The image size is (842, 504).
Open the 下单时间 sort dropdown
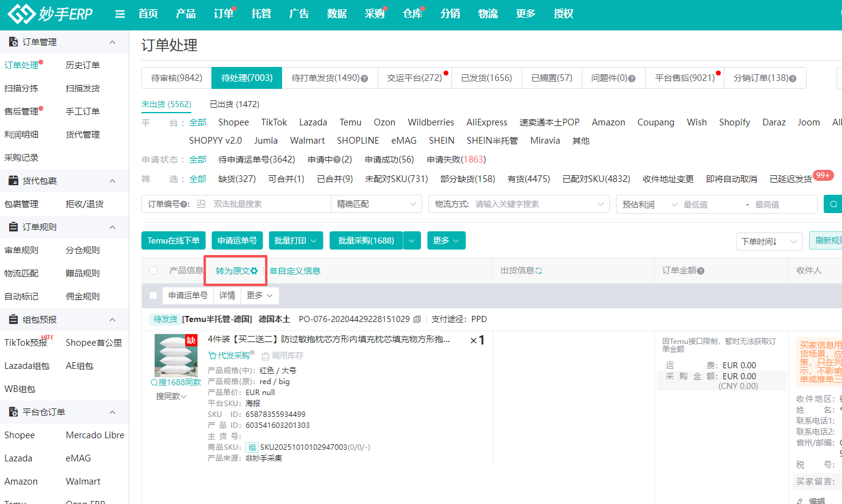pyautogui.click(x=768, y=242)
